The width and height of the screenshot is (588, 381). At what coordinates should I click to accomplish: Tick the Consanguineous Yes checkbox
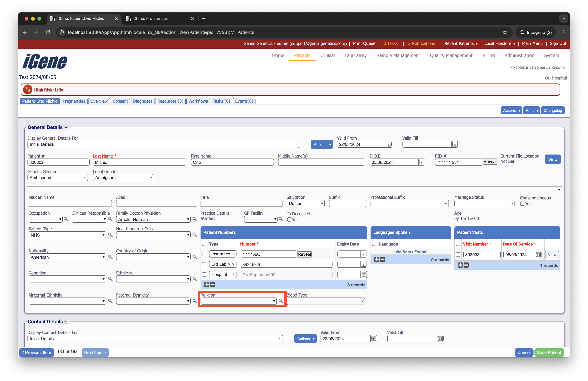[x=522, y=204]
